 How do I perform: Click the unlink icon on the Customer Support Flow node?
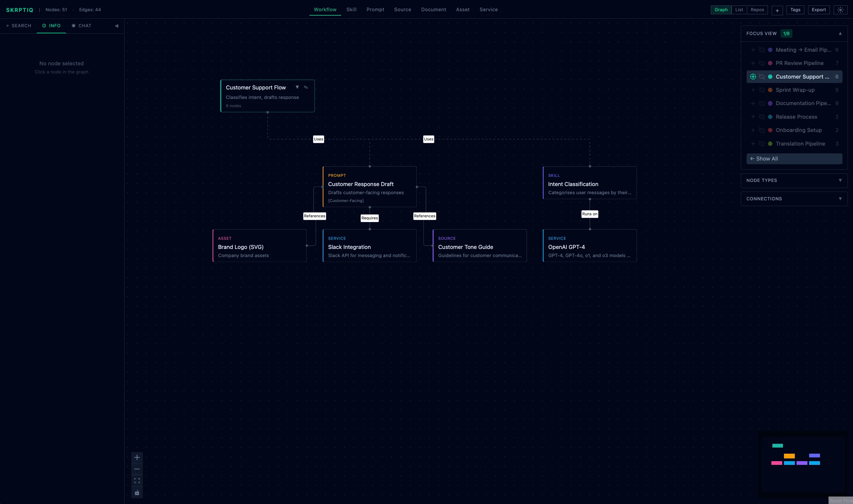pyautogui.click(x=306, y=87)
